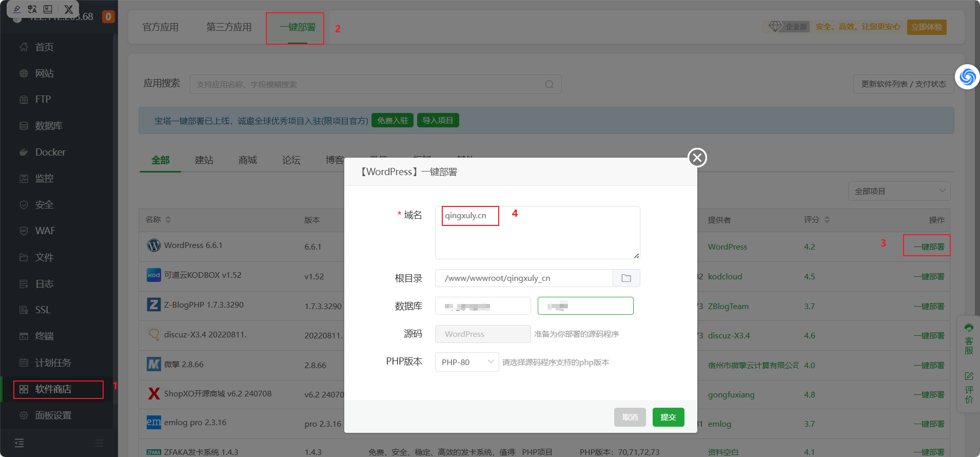Viewport: 980px width, 457px height.
Task: Click 导入项目 green button
Action: 438,121
